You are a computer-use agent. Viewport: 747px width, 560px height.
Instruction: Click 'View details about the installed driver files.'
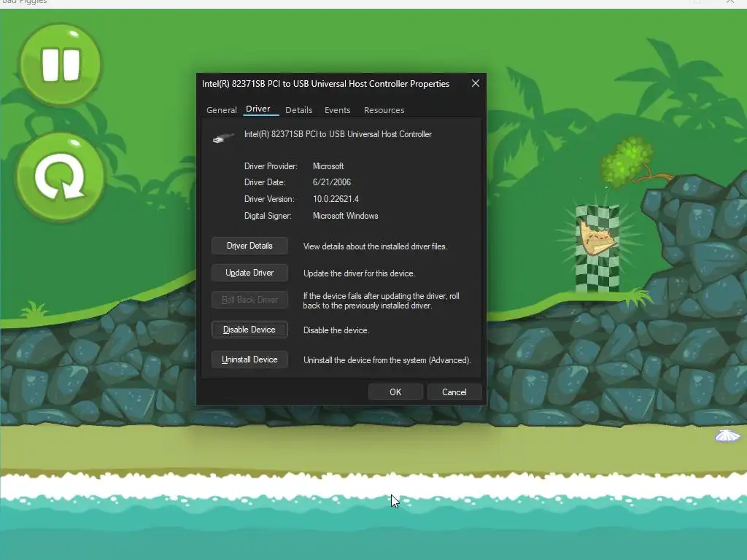[x=376, y=246]
